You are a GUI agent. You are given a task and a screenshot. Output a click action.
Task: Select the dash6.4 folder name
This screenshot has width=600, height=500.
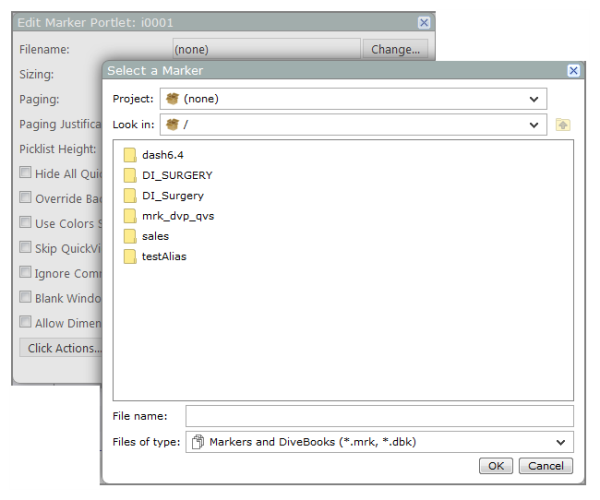point(163,155)
